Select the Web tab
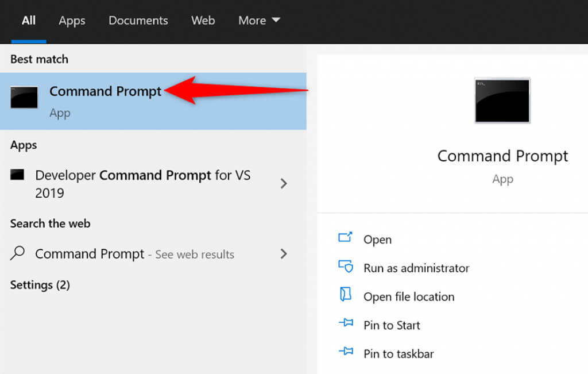The height and width of the screenshot is (374, 588). pos(203,21)
